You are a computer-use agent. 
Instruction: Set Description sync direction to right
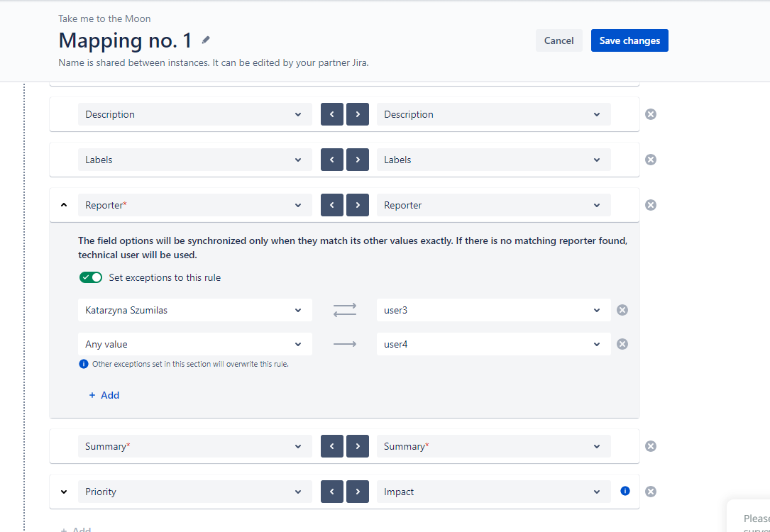tap(358, 114)
